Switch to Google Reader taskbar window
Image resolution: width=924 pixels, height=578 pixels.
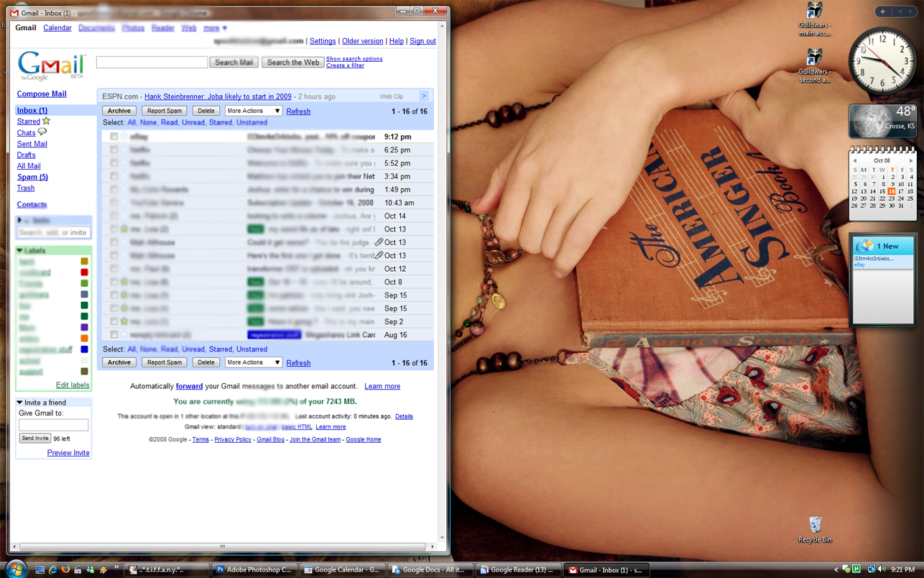[517, 569]
